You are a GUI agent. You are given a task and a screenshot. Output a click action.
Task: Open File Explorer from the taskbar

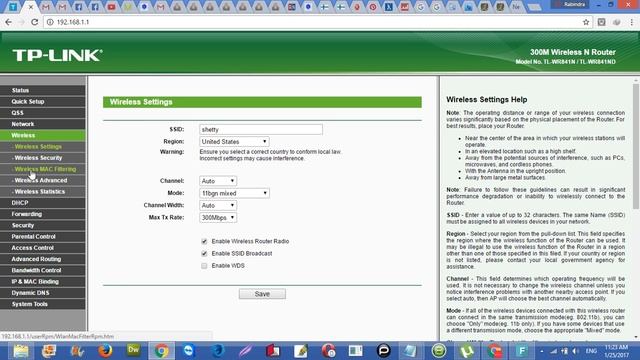tap(20, 351)
